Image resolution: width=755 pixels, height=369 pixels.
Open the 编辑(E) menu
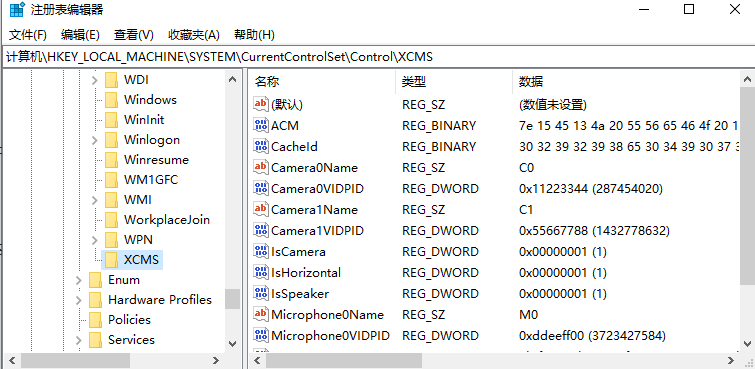(x=80, y=35)
